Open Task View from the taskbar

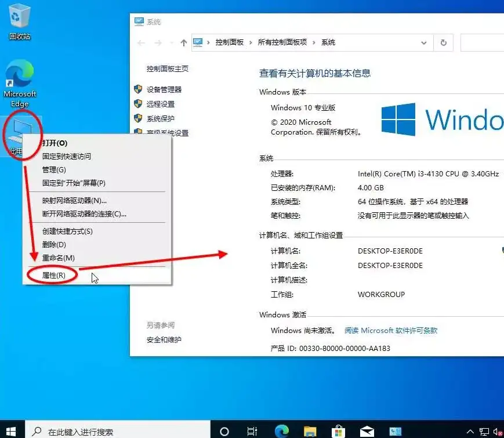[252, 431]
